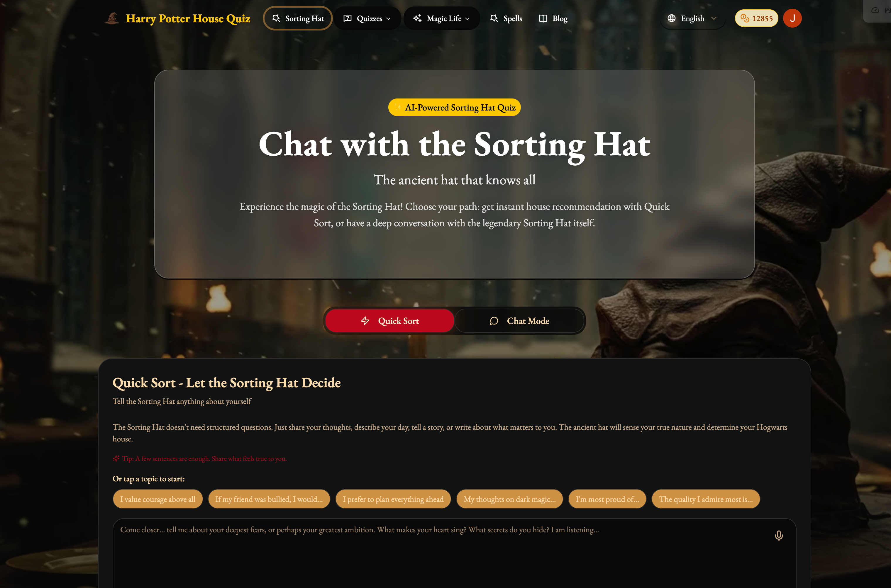Open the Sorting Hat nav tab

pyautogui.click(x=298, y=18)
